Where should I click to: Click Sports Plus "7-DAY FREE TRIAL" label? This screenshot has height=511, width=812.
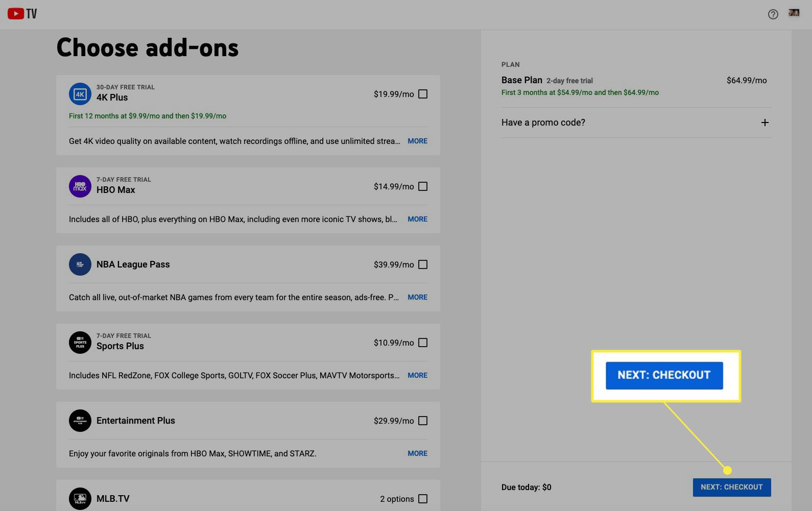pos(124,336)
